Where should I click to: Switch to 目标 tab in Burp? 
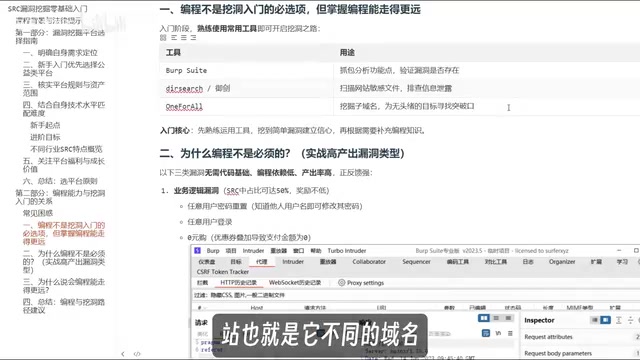pyautogui.click(x=236, y=262)
